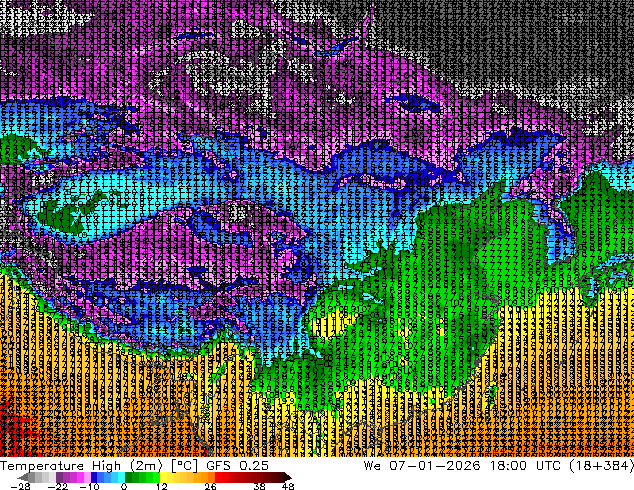Click the dark purple legend swatch at -22
Viewport: 634px width, 490px height.
click(x=59, y=477)
